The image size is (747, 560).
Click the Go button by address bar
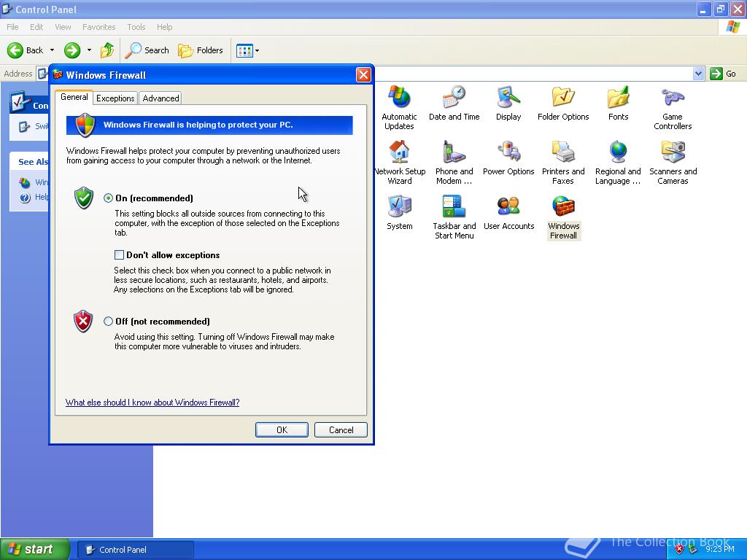pyautogui.click(x=723, y=74)
